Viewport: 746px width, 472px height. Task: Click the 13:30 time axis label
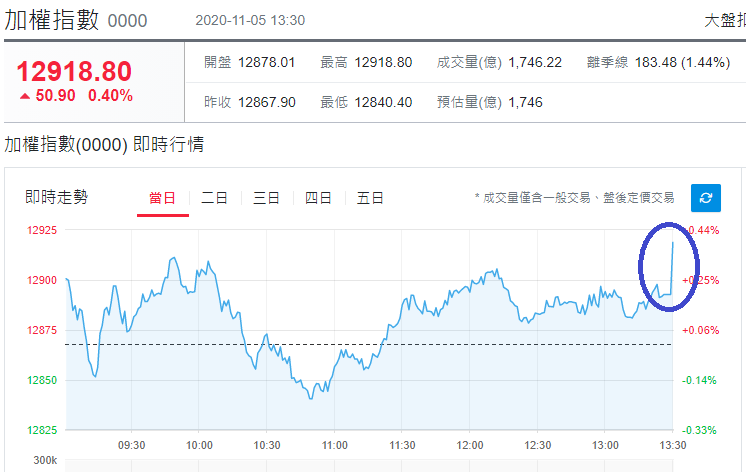(x=673, y=445)
